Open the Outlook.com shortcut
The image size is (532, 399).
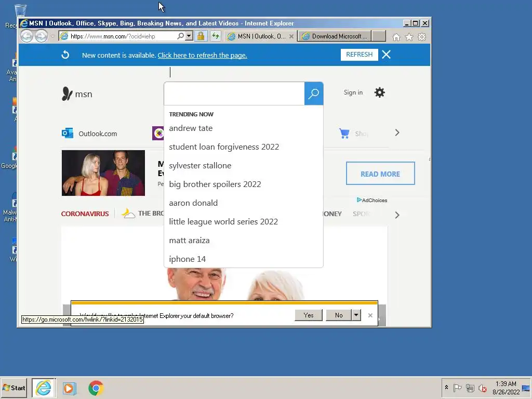click(89, 134)
